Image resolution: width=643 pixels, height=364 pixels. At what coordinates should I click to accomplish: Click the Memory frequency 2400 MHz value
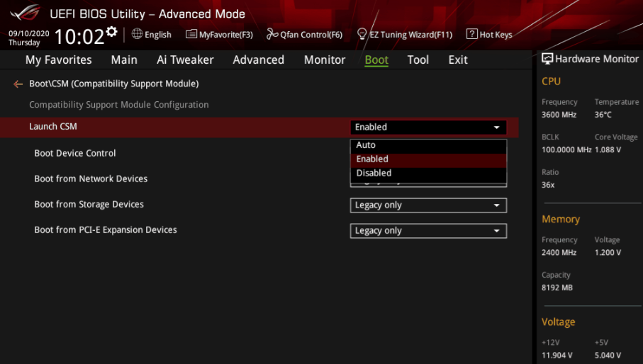559,253
